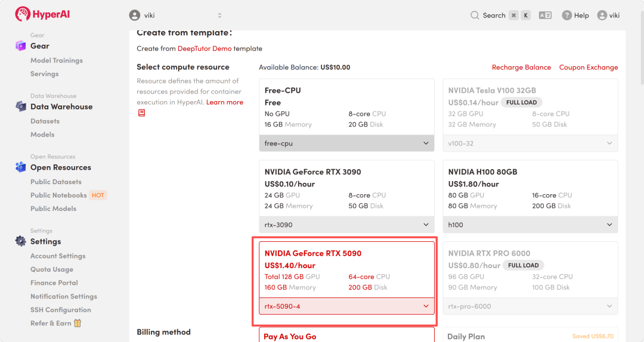Open Models under Data Warehouse
644x342 pixels.
point(42,135)
